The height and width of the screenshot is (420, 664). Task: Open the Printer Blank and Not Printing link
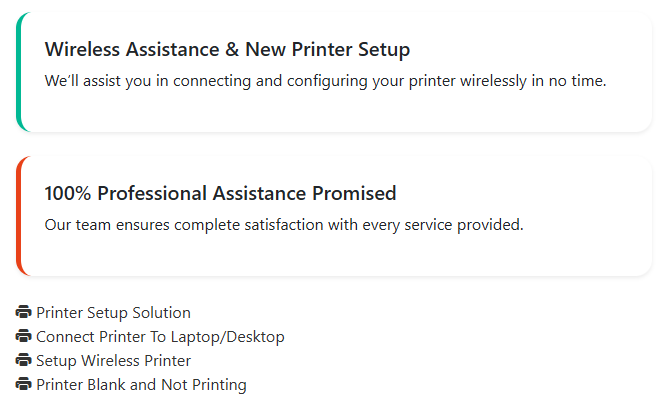[x=141, y=385]
